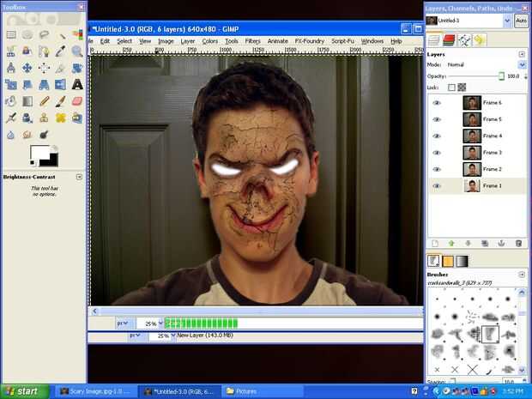Image resolution: width=532 pixels, height=399 pixels.
Task: Create a new layer in Layers panel
Action: pos(435,244)
